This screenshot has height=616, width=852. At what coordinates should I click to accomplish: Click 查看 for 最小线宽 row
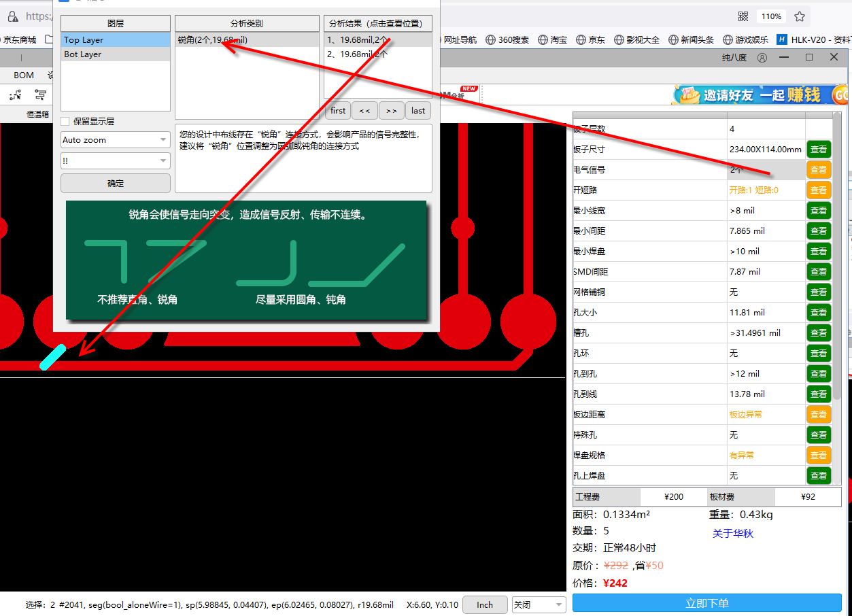(819, 211)
